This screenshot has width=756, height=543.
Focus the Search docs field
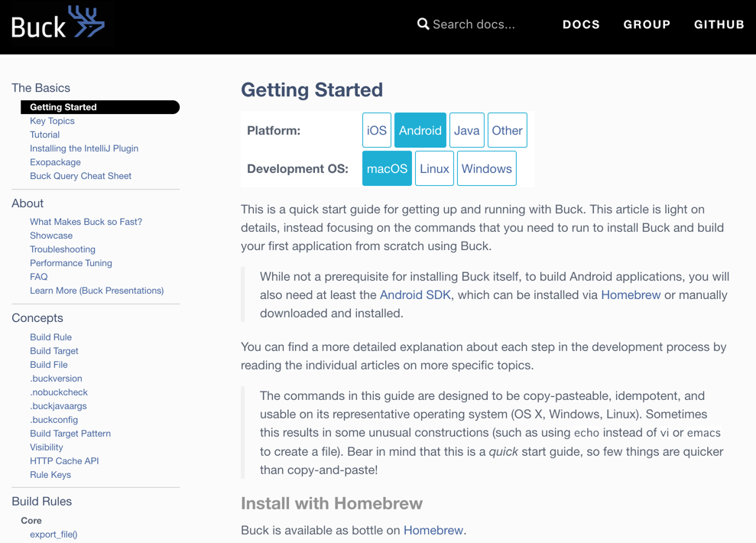[473, 24]
